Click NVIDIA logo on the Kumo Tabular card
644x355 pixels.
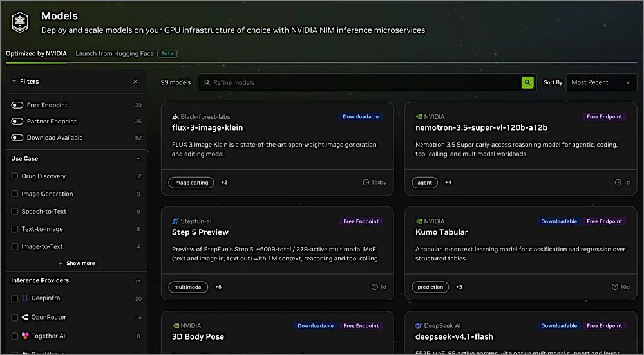(419, 221)
